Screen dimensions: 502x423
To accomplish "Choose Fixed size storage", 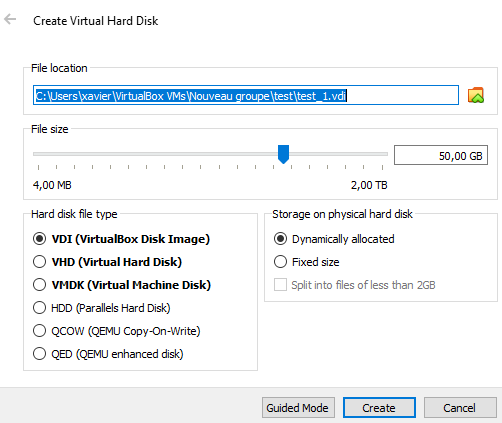I will (x=307, y=262).
